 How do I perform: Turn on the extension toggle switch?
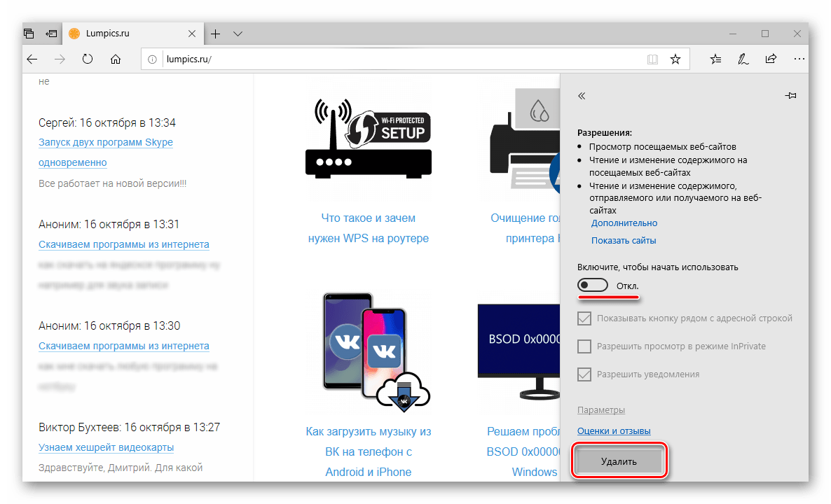tap(593, 286)
